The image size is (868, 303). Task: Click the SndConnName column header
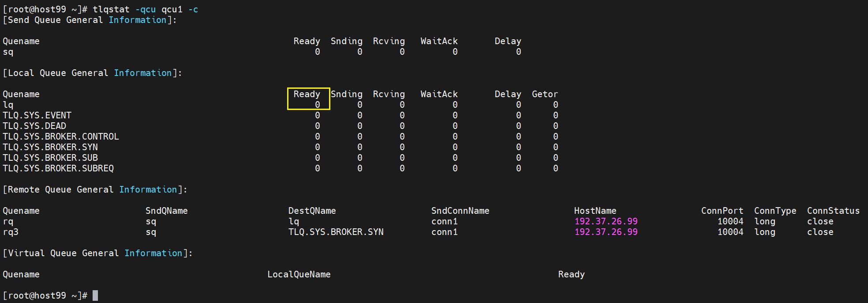[x=460, y=211]
